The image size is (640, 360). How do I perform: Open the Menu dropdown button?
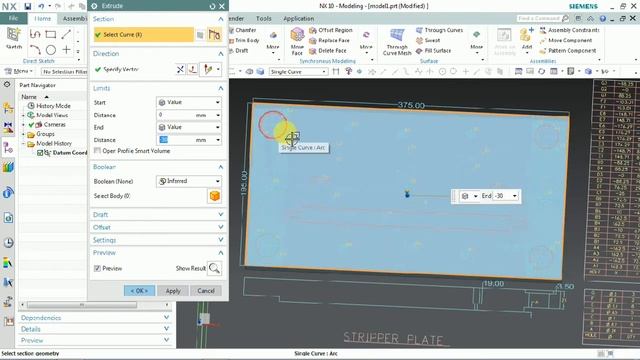(x=19, y=71)
